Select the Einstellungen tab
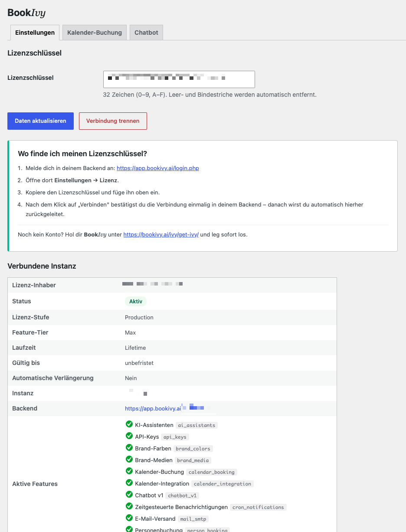The height and width of the screenshot is (532, 406). tap(35, 33)
